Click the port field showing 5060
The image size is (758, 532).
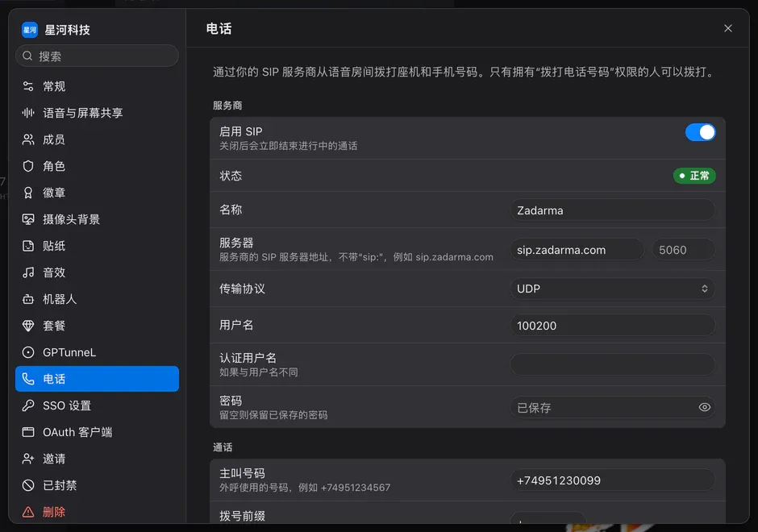click(684, 250)
